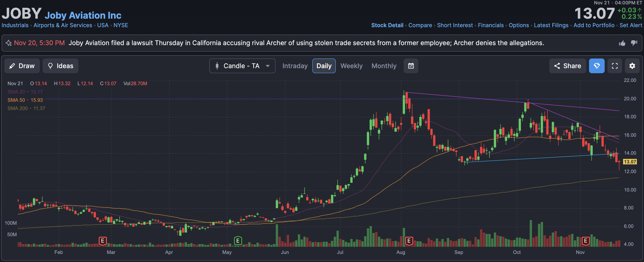The image size is (644, 262).
Task: Open the Ideas button
Action: point(60,66)
